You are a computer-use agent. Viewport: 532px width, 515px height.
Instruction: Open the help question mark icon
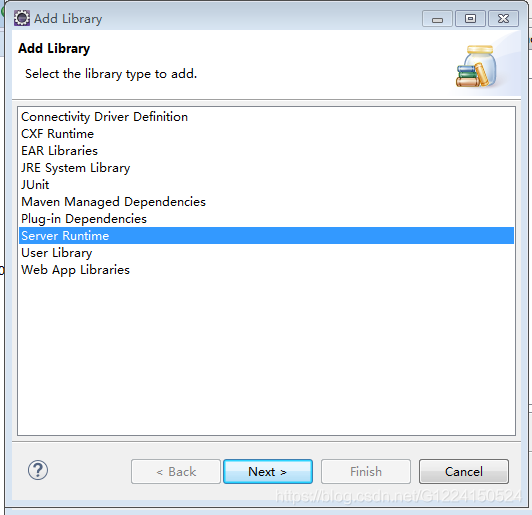coord(38,470)
